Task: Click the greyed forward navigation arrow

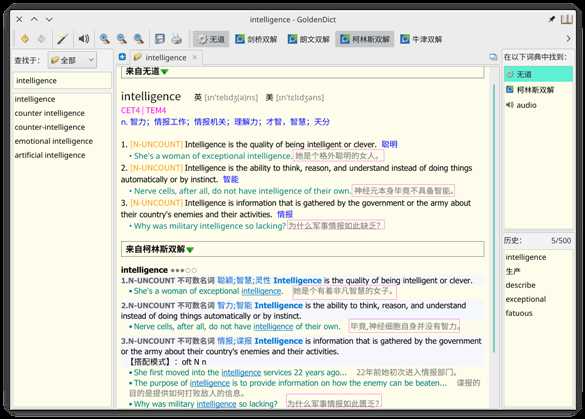Action: [x=41, y=39]
